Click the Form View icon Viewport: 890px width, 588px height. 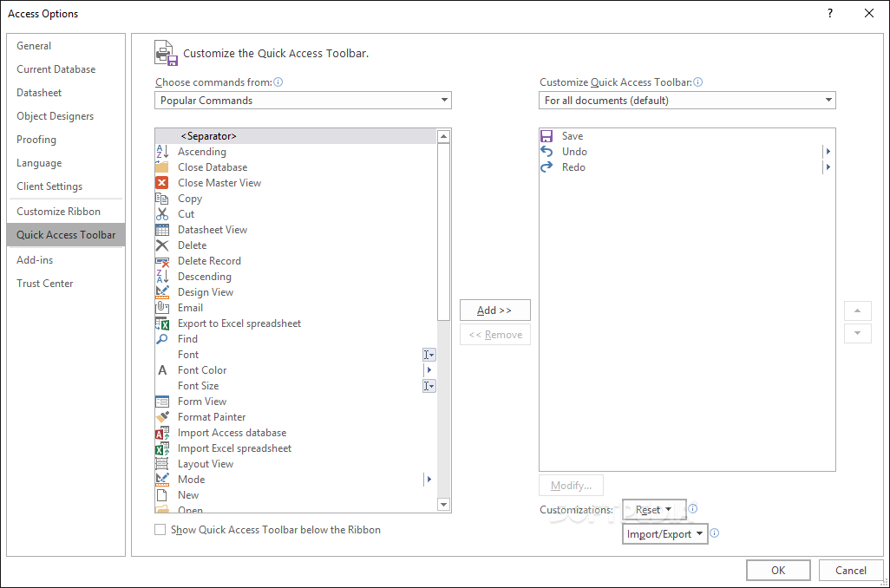point(162,402)
